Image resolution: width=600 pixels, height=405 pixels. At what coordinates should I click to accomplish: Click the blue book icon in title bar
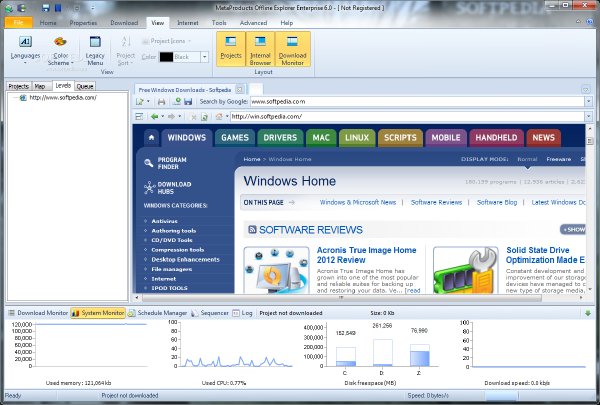(x=58, y=8)
